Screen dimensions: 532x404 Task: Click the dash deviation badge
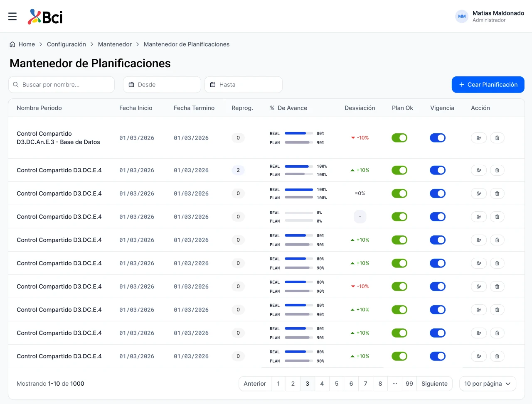[360, 217]
